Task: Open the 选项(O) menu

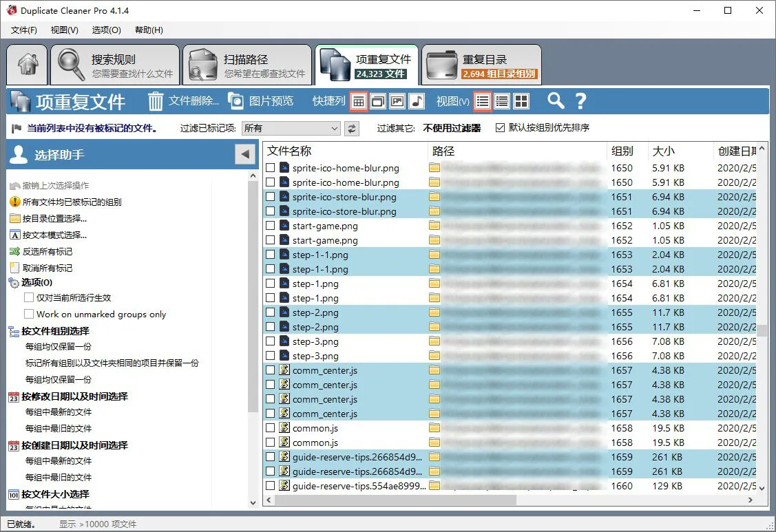Action: click(105, 30)
